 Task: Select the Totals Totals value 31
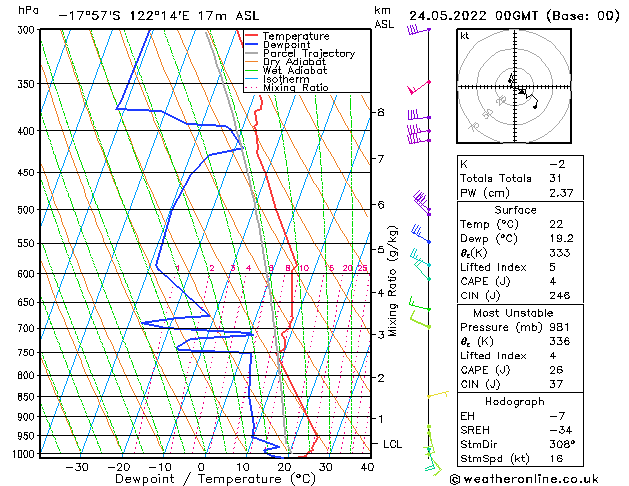[x=556, y=178]
